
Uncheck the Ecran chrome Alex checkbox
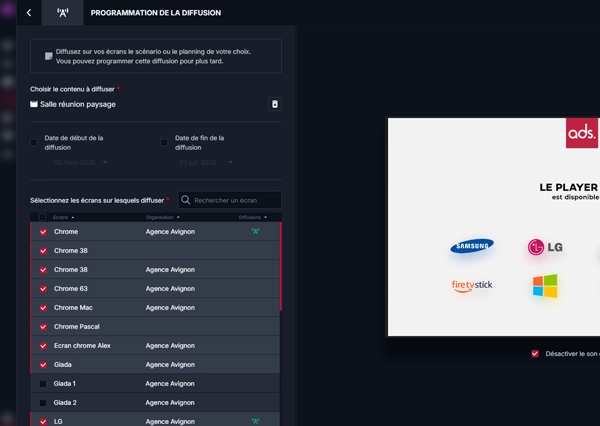tap(43, 346)
